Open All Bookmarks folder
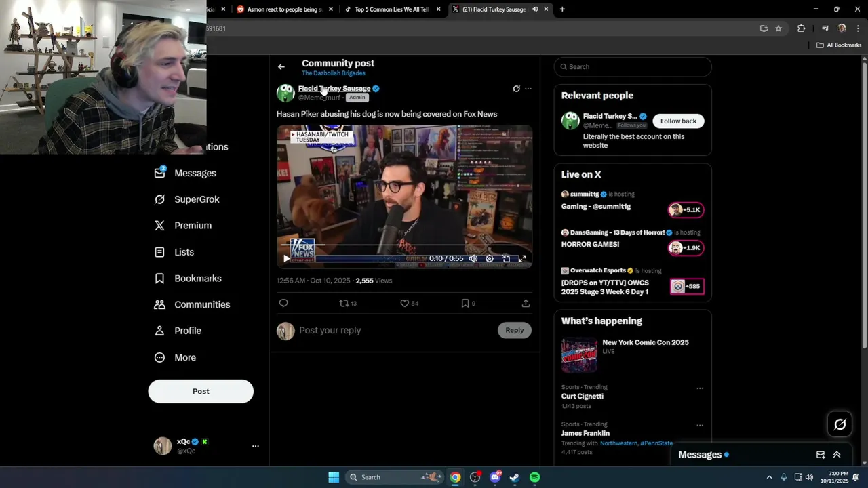 839,45
